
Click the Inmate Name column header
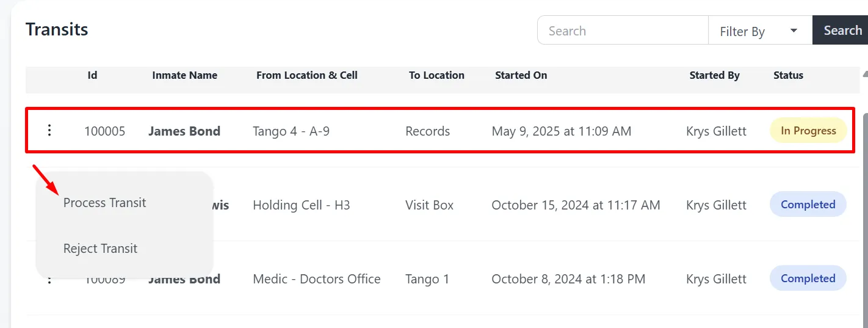pos(184,76)
